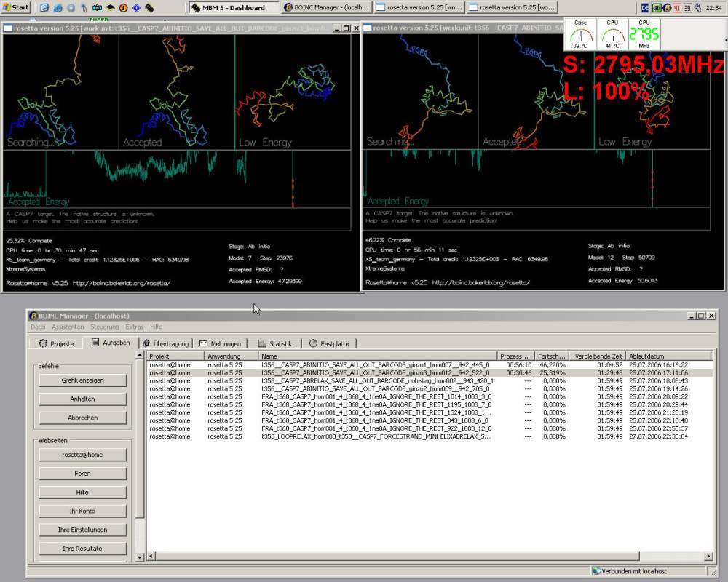728x582 pixels.
Task: Click the Foren button
Action: click(83, 474)
